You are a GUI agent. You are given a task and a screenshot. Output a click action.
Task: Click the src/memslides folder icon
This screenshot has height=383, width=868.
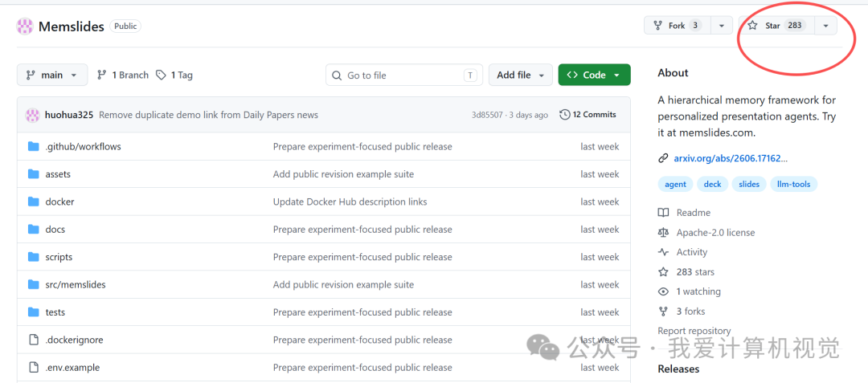point(34,284)
